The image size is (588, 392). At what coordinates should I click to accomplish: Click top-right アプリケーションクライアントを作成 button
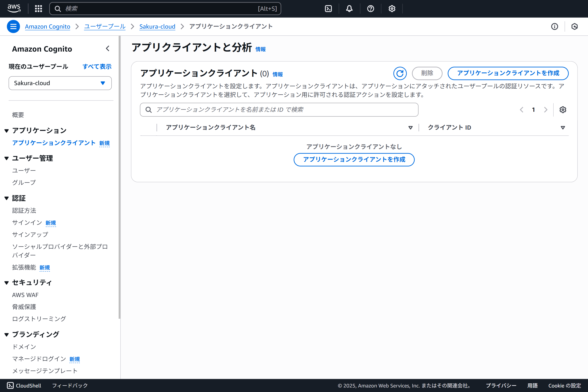(x=508, y=73)
